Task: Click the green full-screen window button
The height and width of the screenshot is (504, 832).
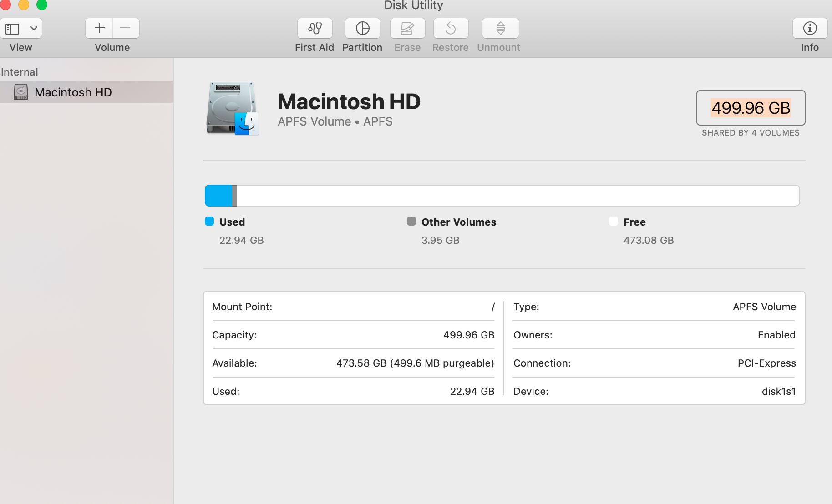Action: (x=42, y=4)
